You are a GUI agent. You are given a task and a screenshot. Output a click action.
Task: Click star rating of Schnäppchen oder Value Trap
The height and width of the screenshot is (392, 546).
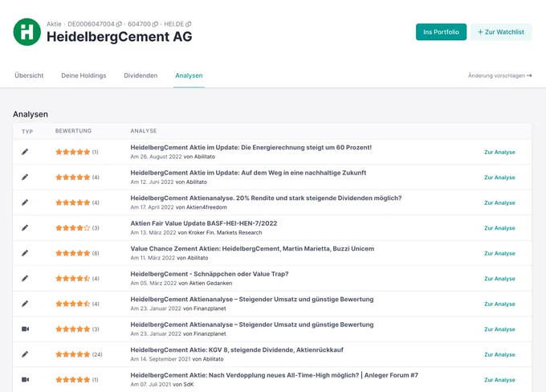pyautogui.click(x=73, y=279)
